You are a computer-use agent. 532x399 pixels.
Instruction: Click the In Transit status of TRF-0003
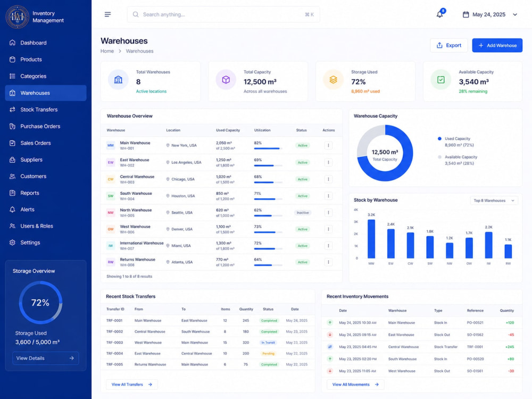268,343
